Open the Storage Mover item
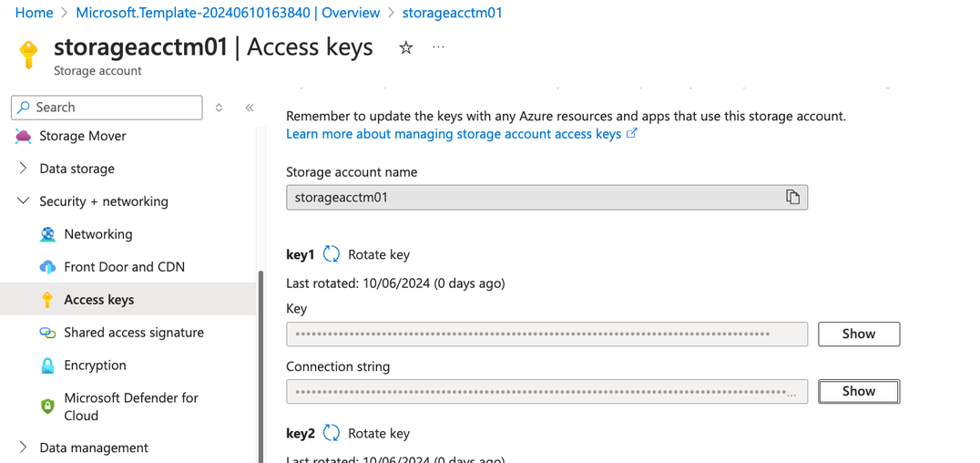This screenshot has width=980, height=463. click(82, 136)
